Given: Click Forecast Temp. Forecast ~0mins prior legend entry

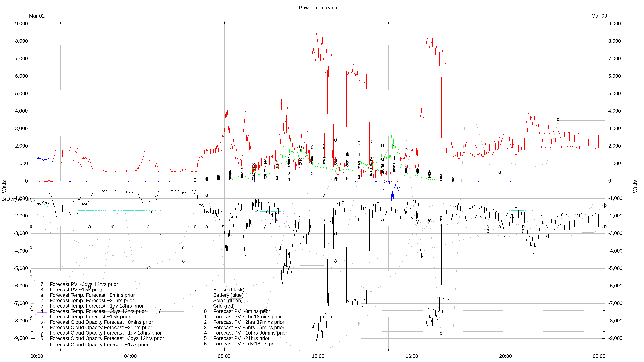Looking at the screenshot, I should click(x=92, y=295).
